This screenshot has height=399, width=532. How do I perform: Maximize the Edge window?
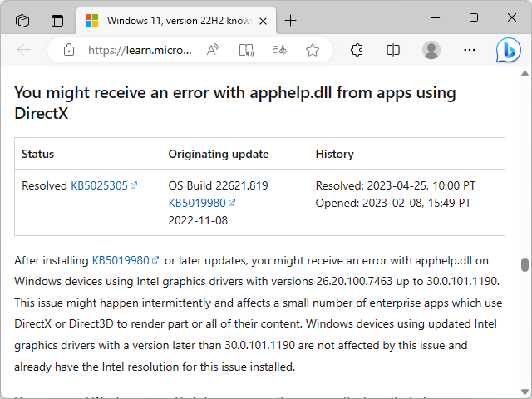pyautogui.click(x=474, y=17)
